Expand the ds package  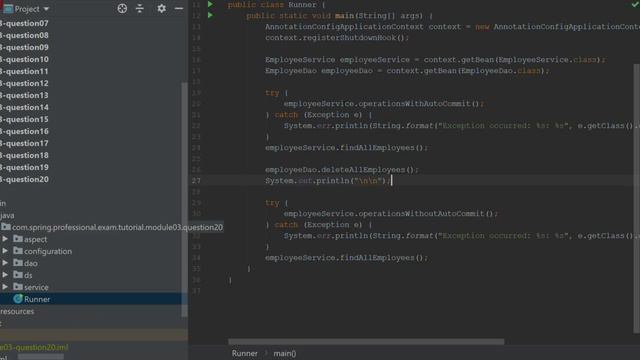(5, 275)
